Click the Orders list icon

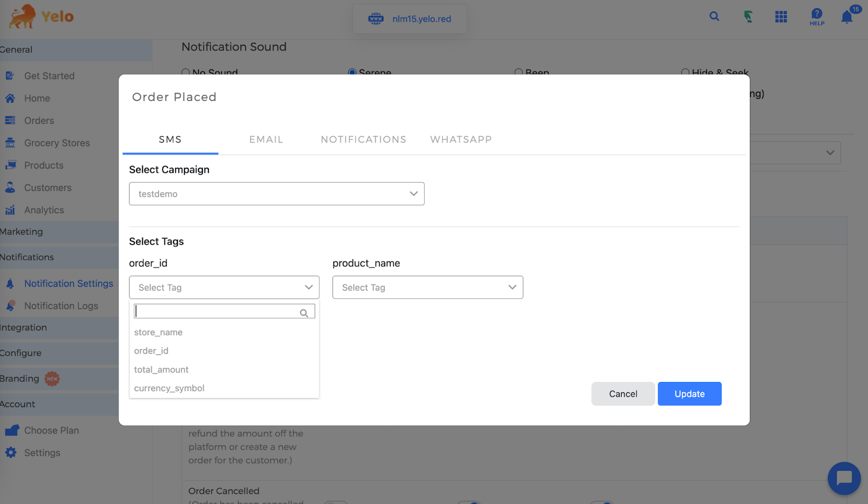[x=10, y=120]
